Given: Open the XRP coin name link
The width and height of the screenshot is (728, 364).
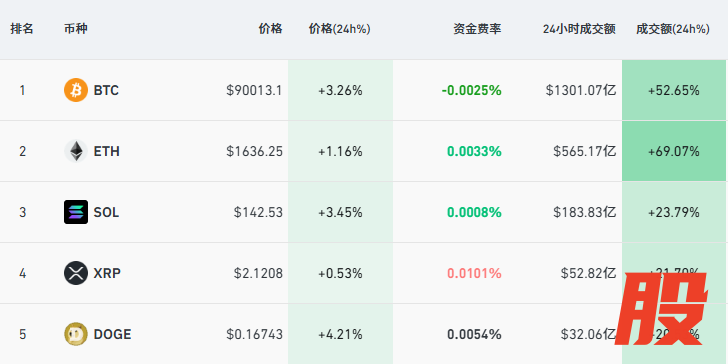Looking at the screenshot, I should [x=107, y=273].
